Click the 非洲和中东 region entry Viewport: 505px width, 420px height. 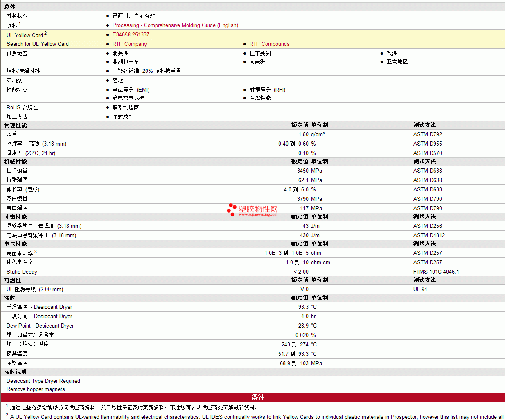click(x=126, y=61)
